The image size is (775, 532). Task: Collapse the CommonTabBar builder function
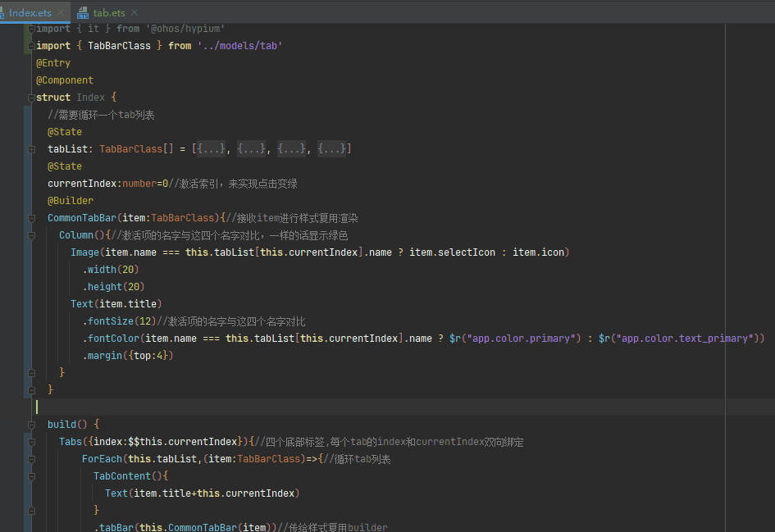pyautogui.click(x=31, y=218)
